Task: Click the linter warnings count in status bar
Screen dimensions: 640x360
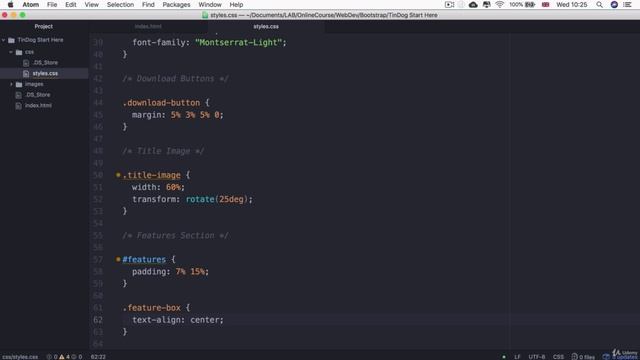Action: coord(65,357)
